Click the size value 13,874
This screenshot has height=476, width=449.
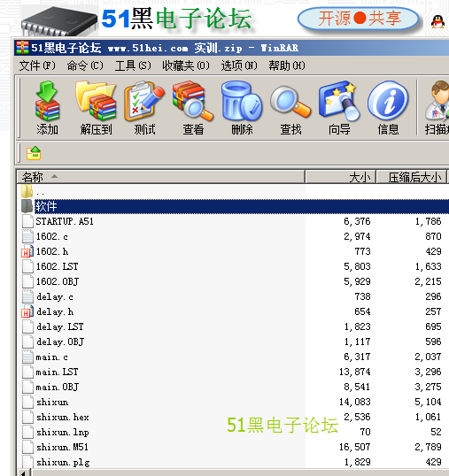pyautogui.click(x=355, y=372)
